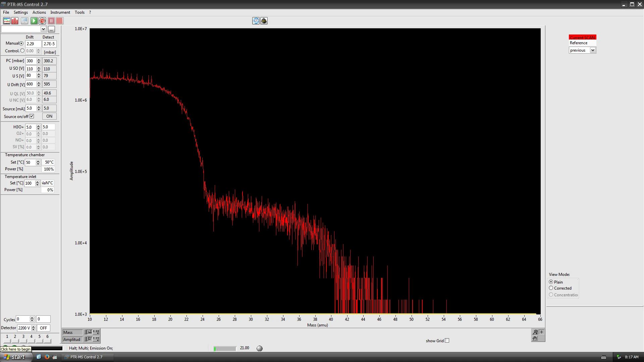The image size is (644, 362).
Task: Open the Mass axis x.xx format menu
Action: pyautogui.click(x=96, y=332)
